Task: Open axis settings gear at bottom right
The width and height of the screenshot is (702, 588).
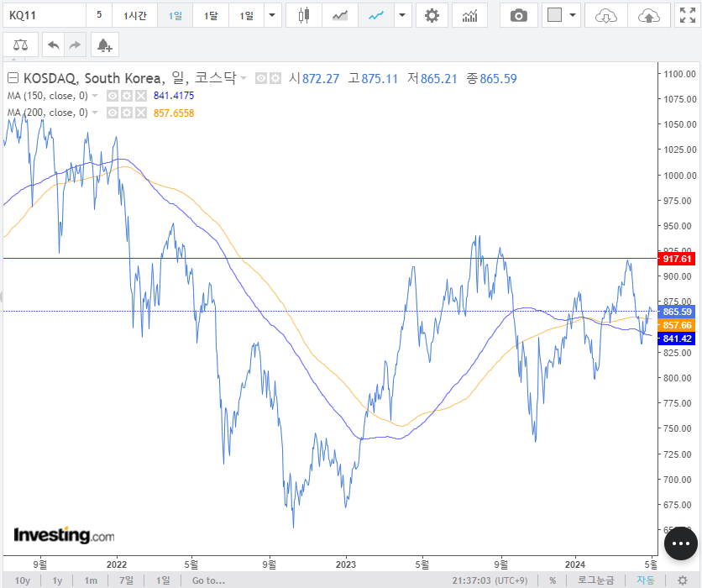Action: (683, 580)
